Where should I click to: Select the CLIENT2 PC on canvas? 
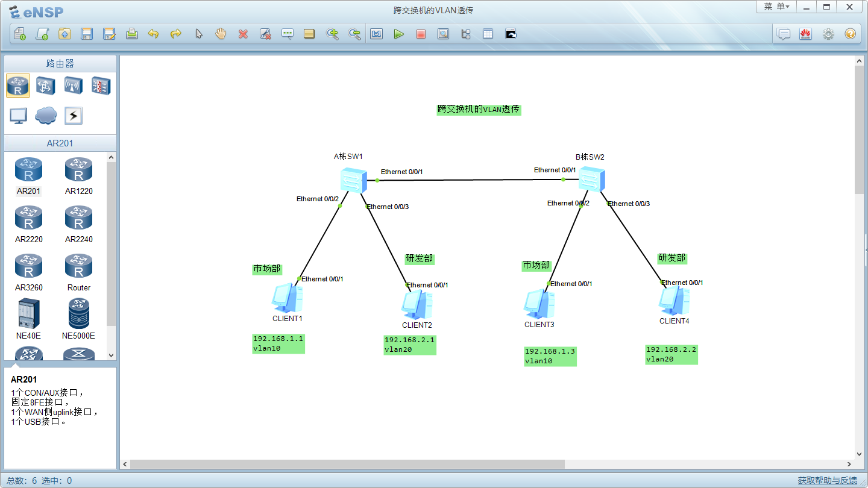417,305
